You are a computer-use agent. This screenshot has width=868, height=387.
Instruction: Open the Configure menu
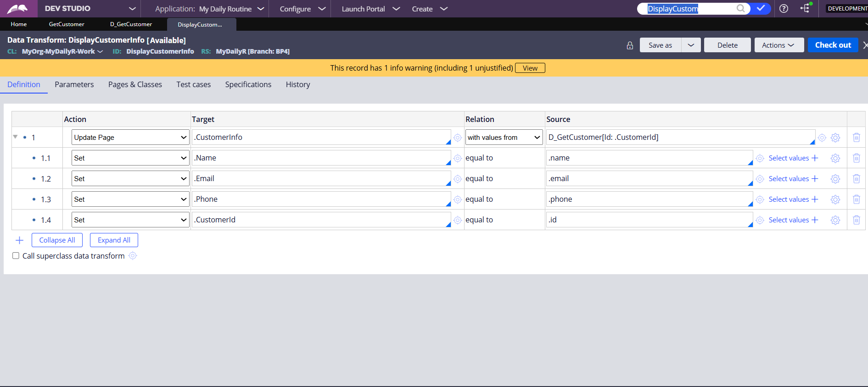pos(302,9)
